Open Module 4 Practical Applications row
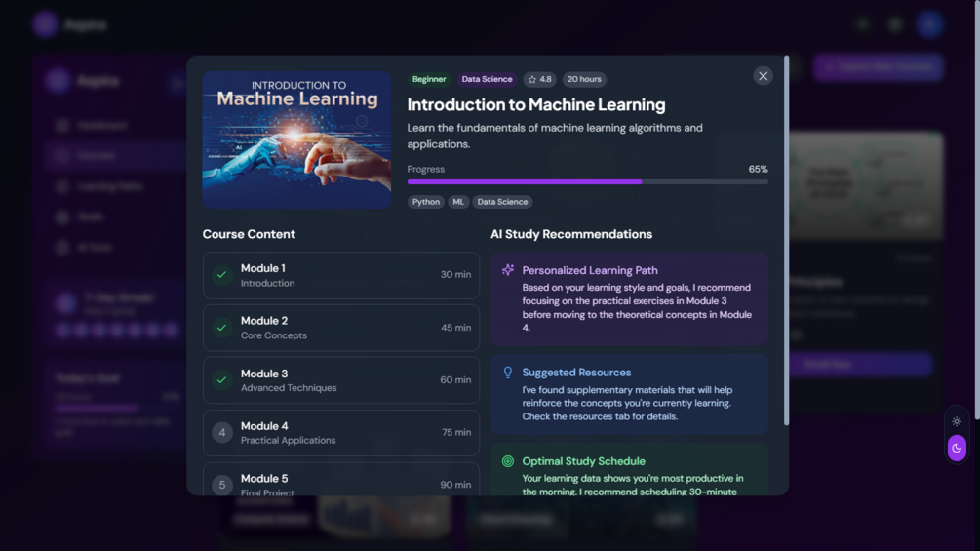Screen dimensions: 980x551 coord(341,432)
